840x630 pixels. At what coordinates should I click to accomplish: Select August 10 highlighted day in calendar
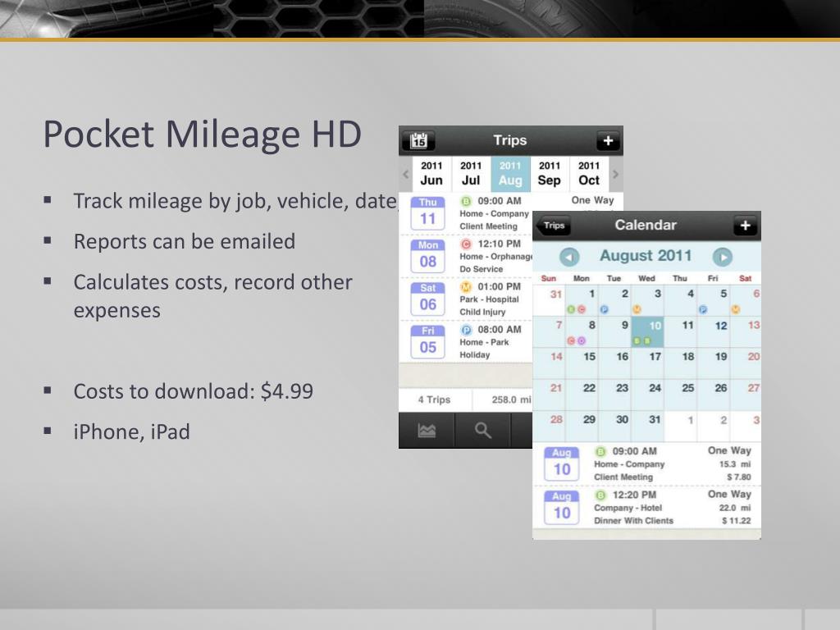coord(648,331)
